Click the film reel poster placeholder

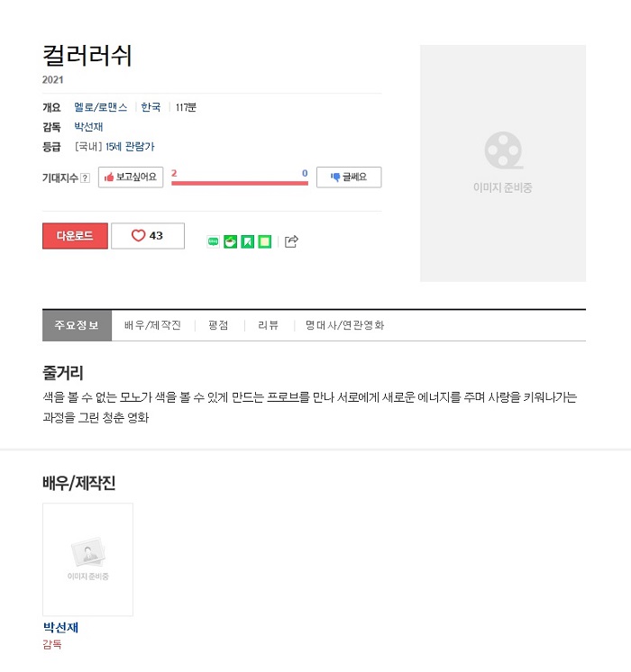click(x=503, y=163)
